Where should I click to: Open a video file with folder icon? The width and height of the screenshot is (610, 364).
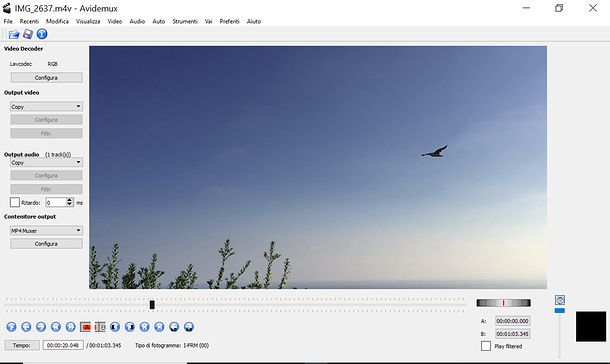coord(14,34)
